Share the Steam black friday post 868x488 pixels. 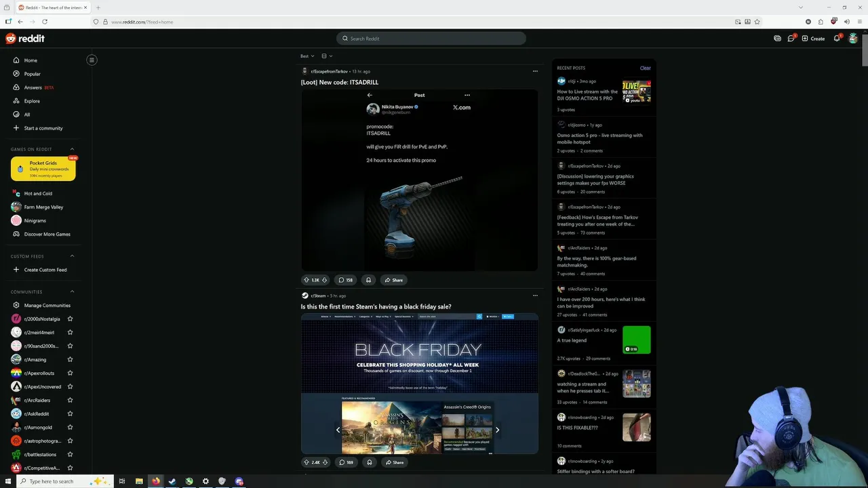click(394, 462)
